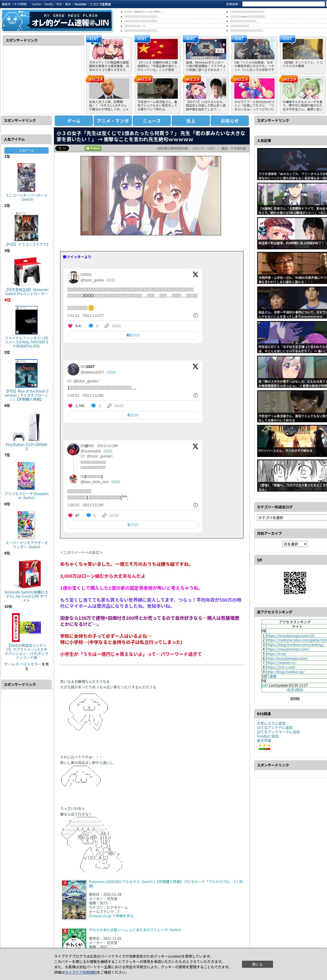The width and height of the screenshot is (327, 980).
Task: Open @sumiso03 profile avatar
Action: tap(73, 449)
